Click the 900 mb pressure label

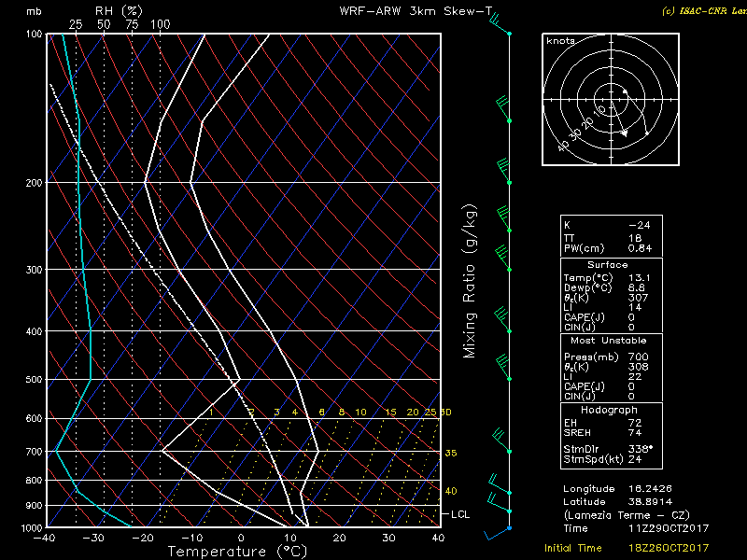click(x=34, y=505)
